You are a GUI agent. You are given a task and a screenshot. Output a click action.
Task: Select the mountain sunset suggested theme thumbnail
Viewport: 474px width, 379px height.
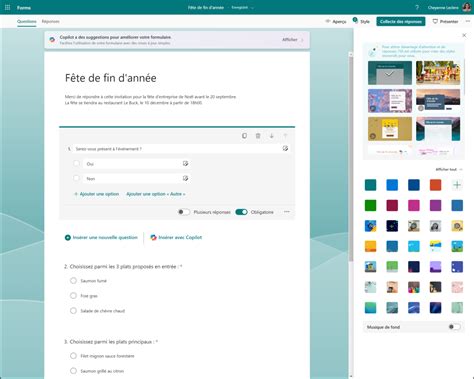(x=438, y=101)
